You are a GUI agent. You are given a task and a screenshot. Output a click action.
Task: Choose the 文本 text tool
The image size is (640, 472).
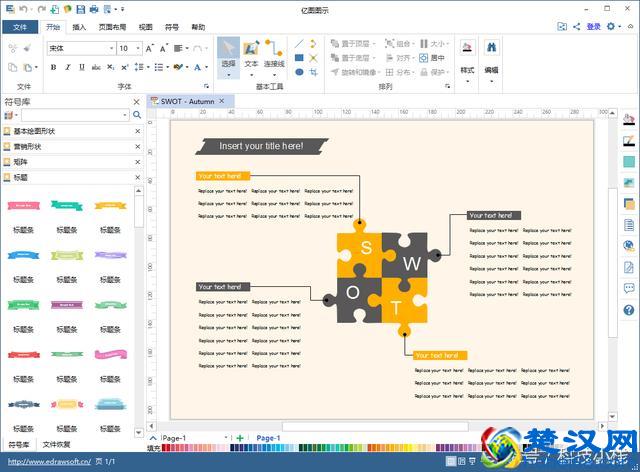pyautogui.click(x=251, y=57)
